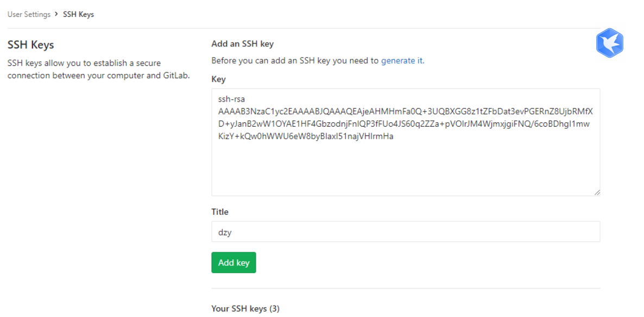Open the User Settings breadcrumb link
The width and height of the screenshot is (644, 317).
(x=29, y=14)
